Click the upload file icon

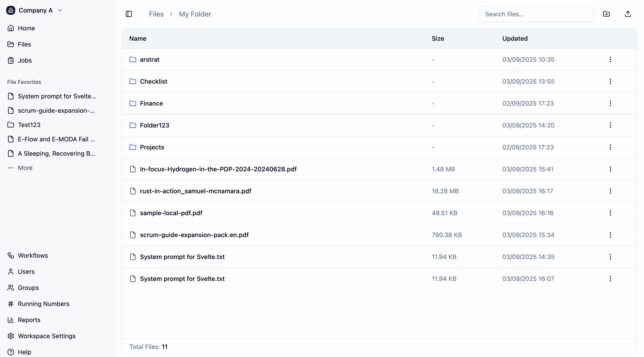point(628,14)
